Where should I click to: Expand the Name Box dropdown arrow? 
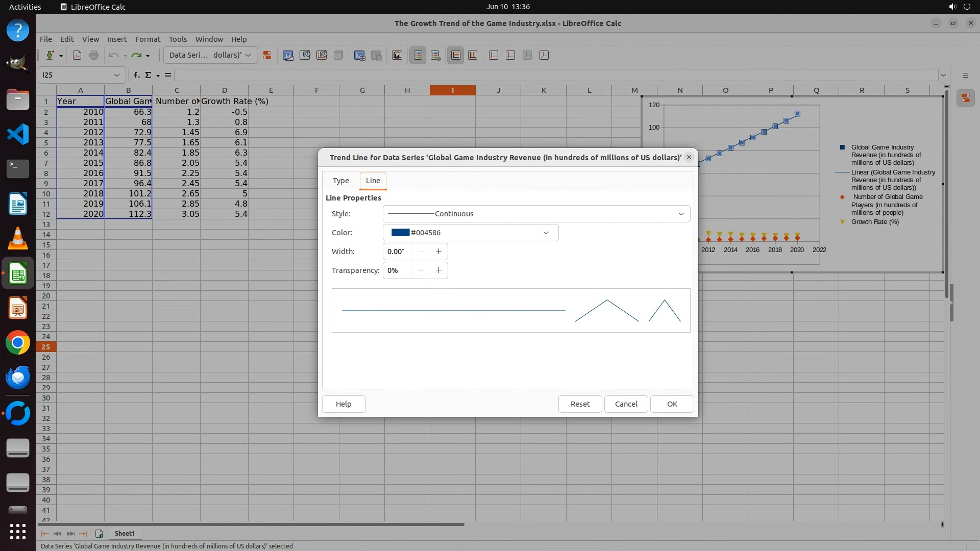pyautogui.click(x=116, y=75)
